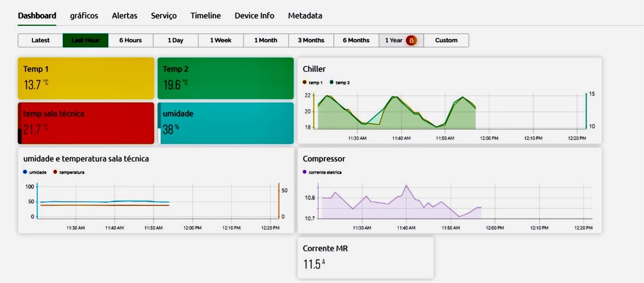Go to the Device Info tab
Screen dimensions: 644x283
point(254,15)
